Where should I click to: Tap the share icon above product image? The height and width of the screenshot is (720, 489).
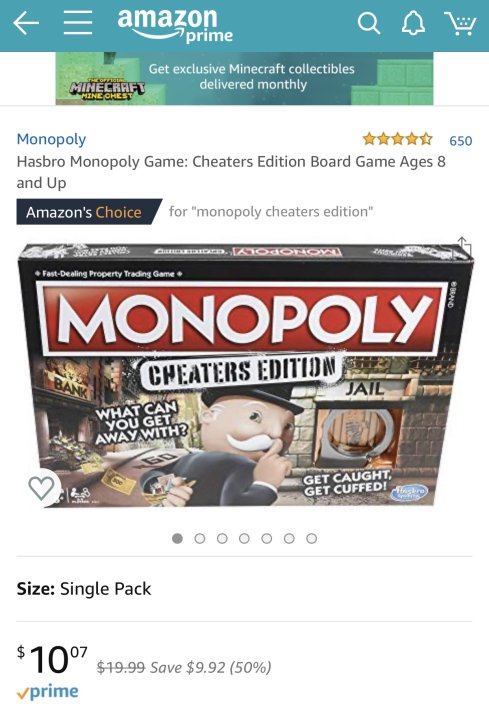pyautogui.click(x=463, y=247)
